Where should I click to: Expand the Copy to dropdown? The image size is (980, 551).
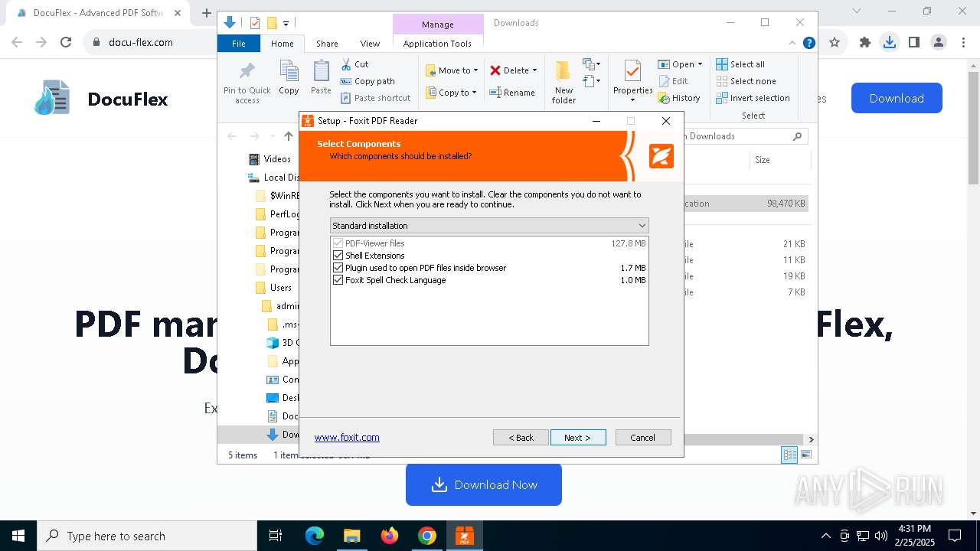coord(475,93)
